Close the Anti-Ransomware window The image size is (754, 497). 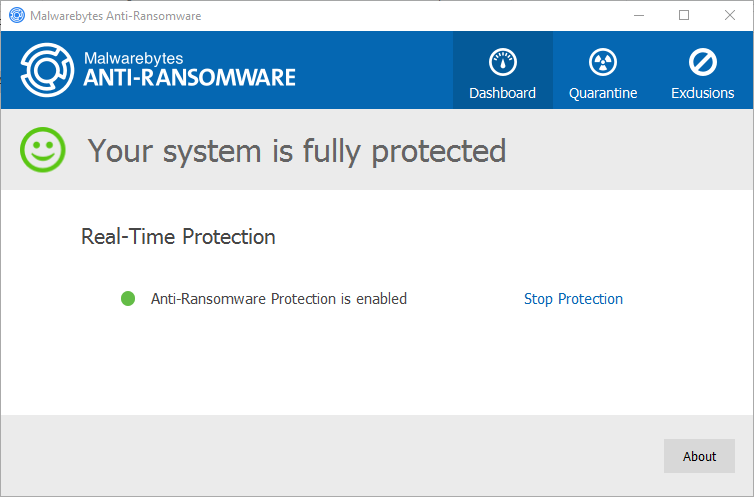pos(729,15)
